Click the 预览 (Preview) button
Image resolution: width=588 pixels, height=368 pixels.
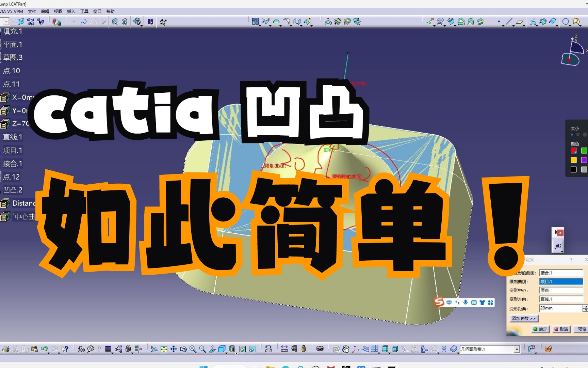pos(581,329)
